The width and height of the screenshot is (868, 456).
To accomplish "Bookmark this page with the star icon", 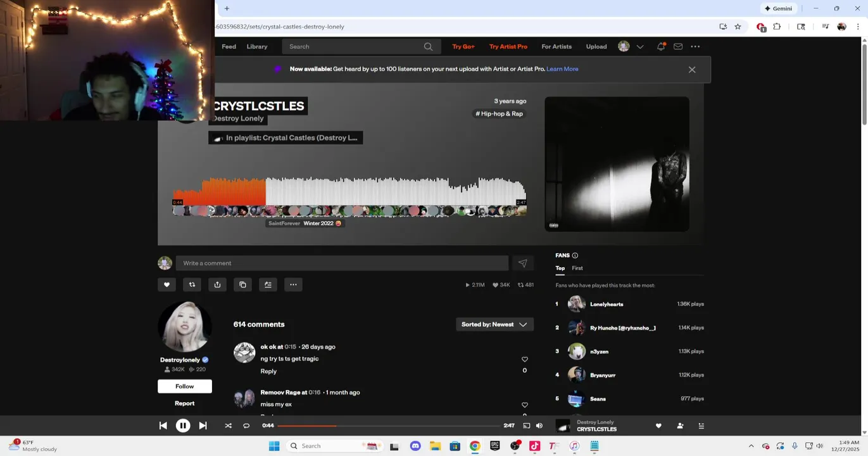I will (738, 27).
